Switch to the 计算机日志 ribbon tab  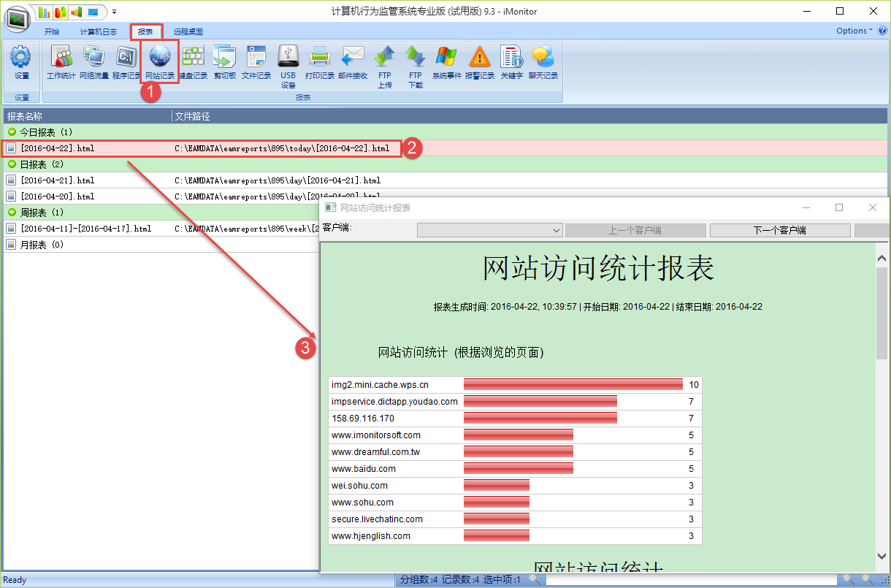[99, 32]
